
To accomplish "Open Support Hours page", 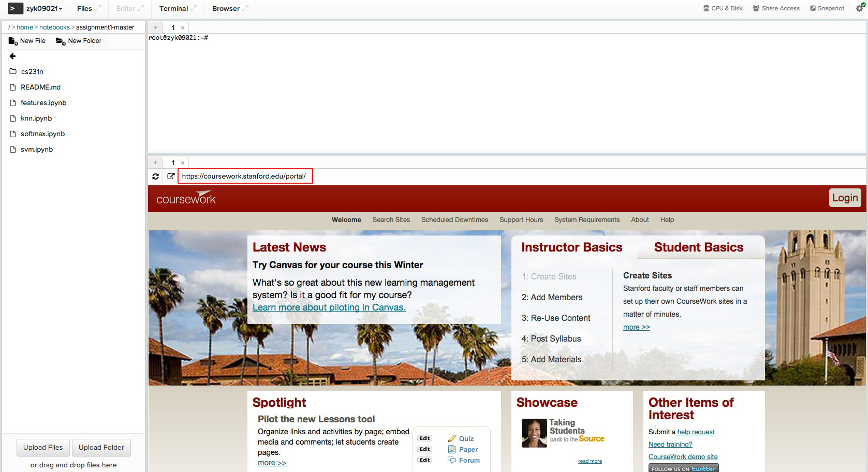I will pos(521,220).
